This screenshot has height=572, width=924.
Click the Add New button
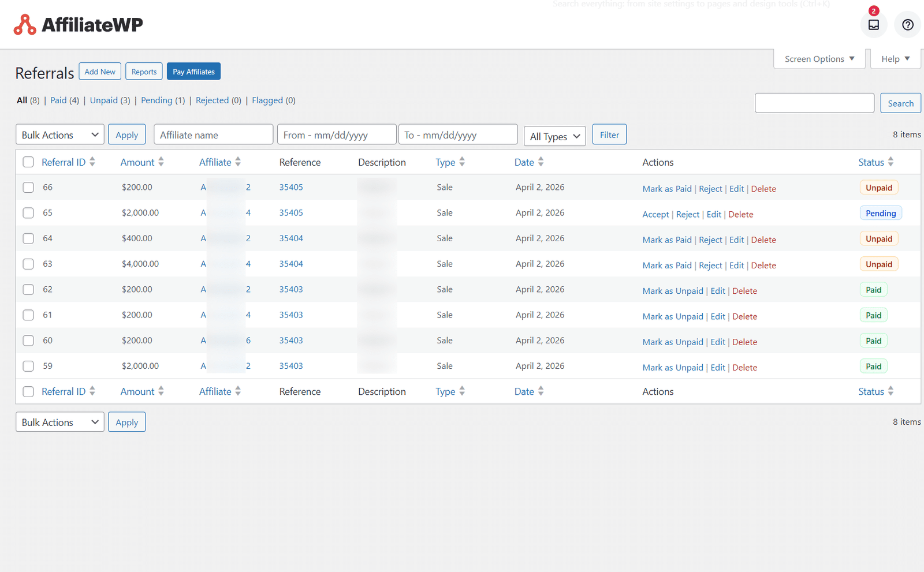tap(100, 72)
